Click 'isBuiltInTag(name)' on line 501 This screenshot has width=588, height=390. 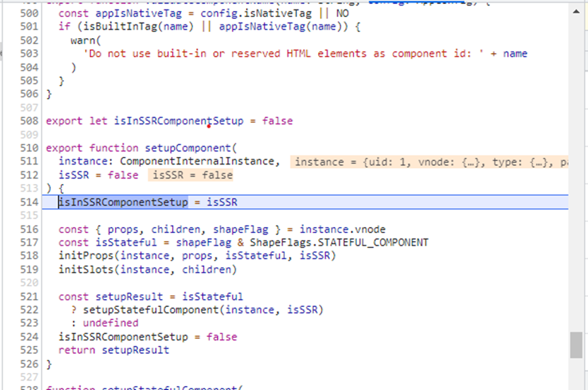coord(138,27)
